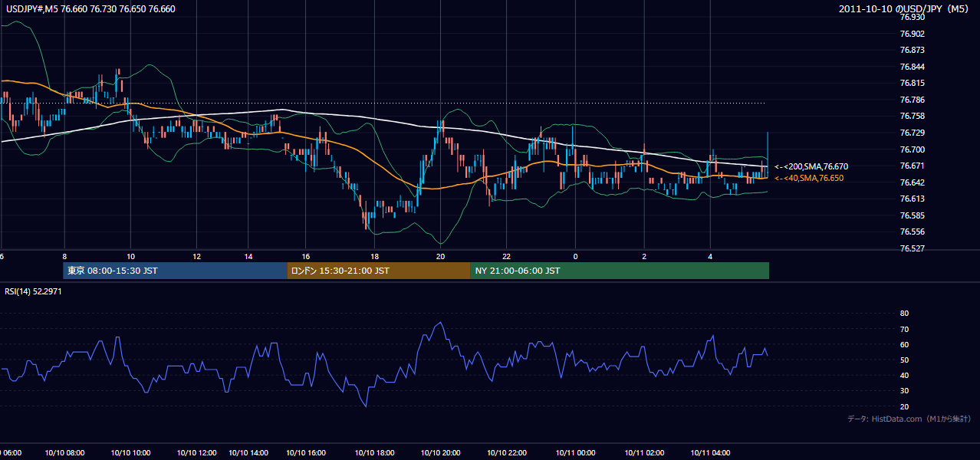
Task: Click the NY session bar 21:00-06:00 JST
Action: [x=620, y=271]
